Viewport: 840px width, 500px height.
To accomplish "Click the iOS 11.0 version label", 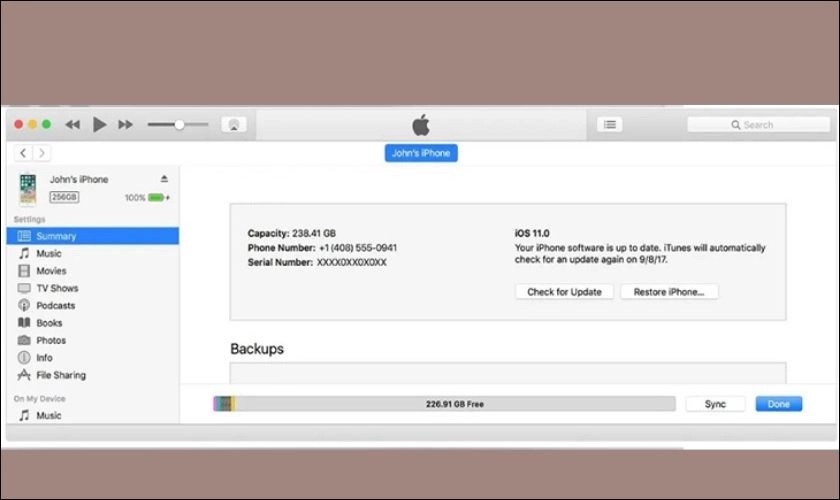I will [532, 233].
